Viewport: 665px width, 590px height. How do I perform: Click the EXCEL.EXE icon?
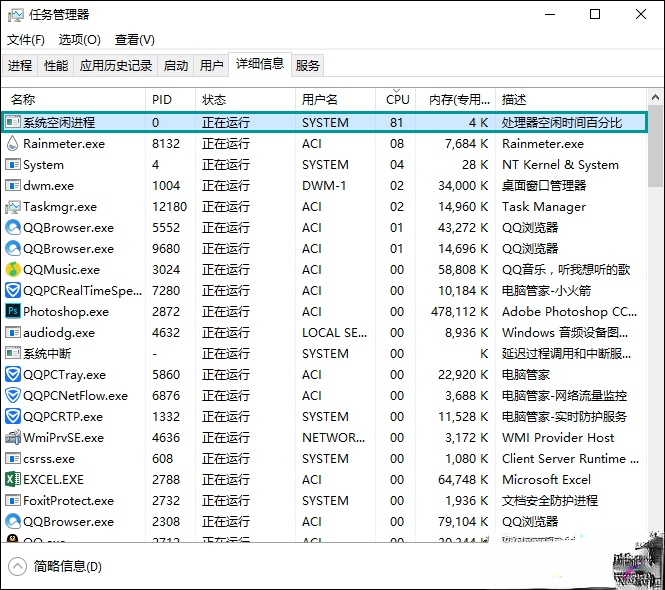pos(13,479)
